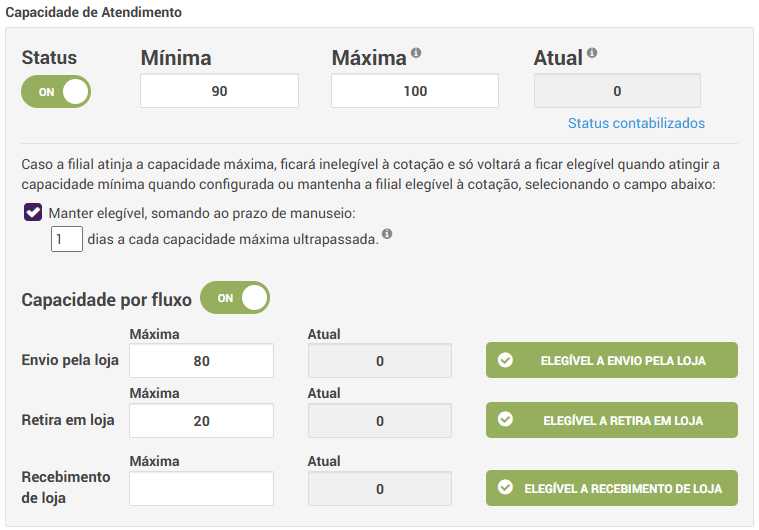This screenshot has width=759, height=530.
Task: Click the info icon next to Atual
Action: click(x=592, y=54)
